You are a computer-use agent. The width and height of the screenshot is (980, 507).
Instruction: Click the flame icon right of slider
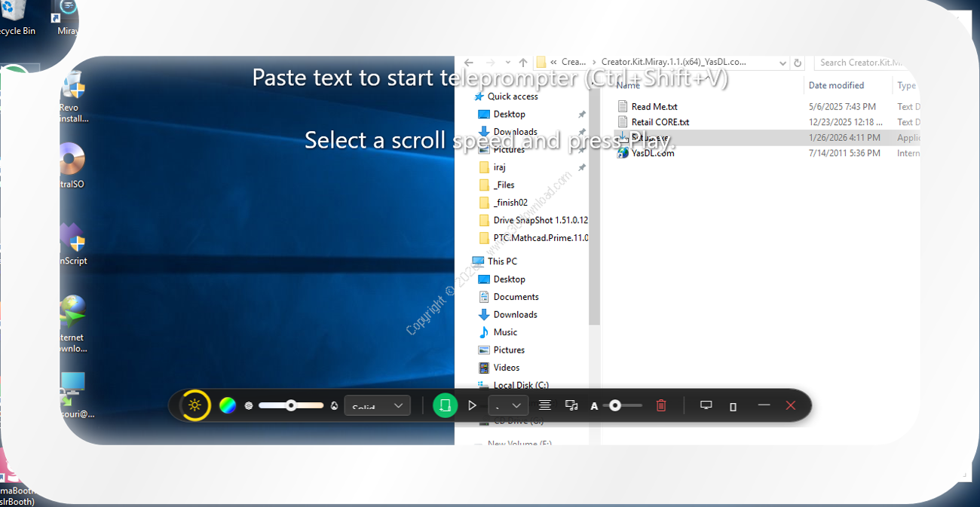click(334, 405)
